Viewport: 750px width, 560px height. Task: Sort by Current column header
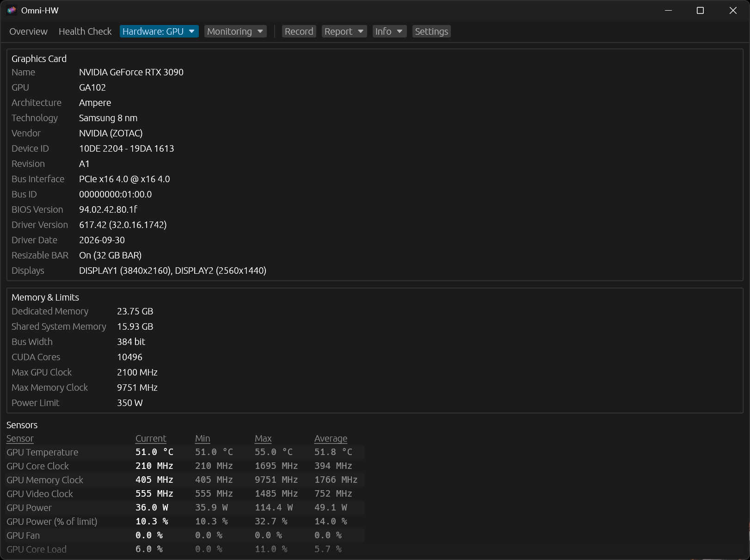[x=151, y=438]
